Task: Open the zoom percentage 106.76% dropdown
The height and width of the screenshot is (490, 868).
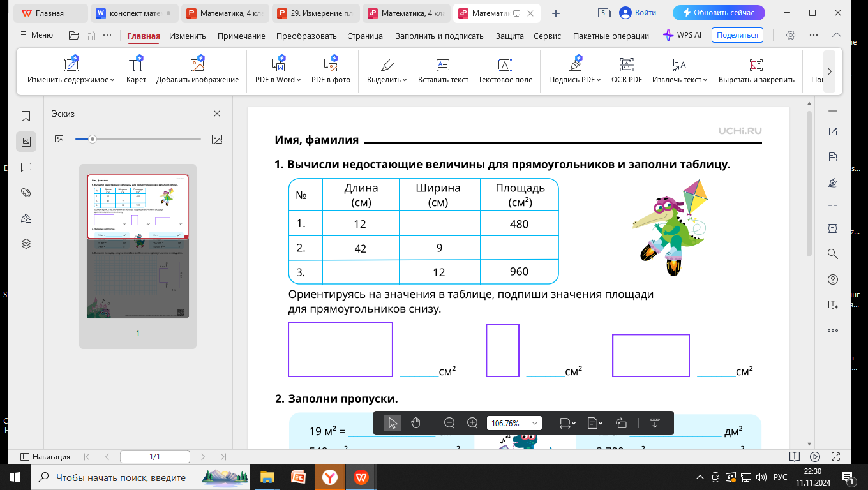Action: click(x=514, y=423)
